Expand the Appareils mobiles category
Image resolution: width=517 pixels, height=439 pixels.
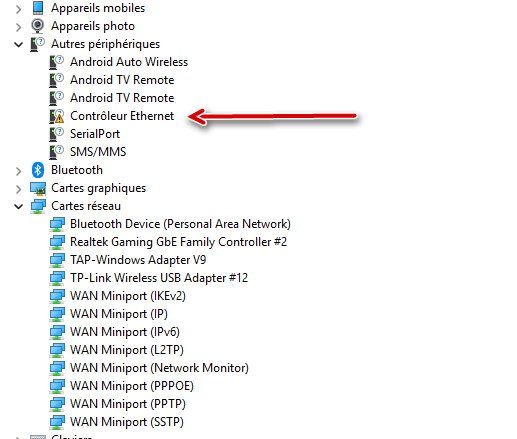19,9
